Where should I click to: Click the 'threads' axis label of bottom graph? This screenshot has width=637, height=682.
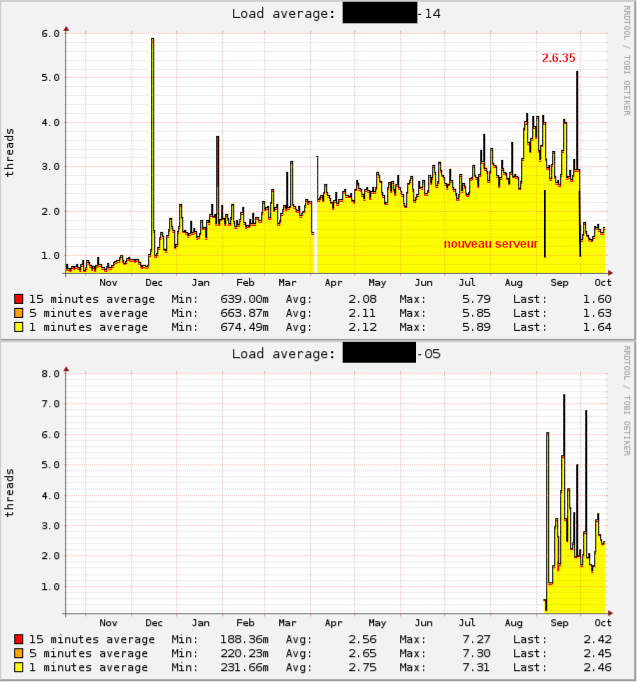click(x=10, y=491)
